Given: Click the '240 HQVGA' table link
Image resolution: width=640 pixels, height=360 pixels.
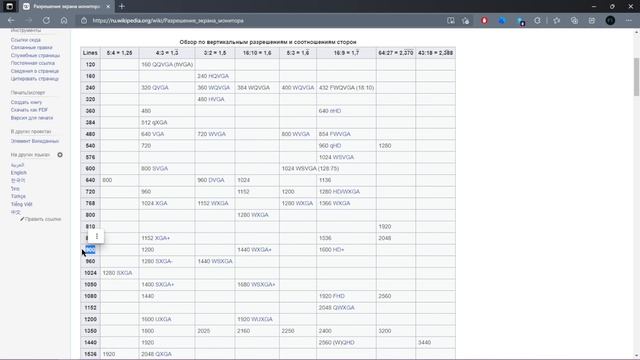Looking at the screenshot, I should (x=213, y=76).
